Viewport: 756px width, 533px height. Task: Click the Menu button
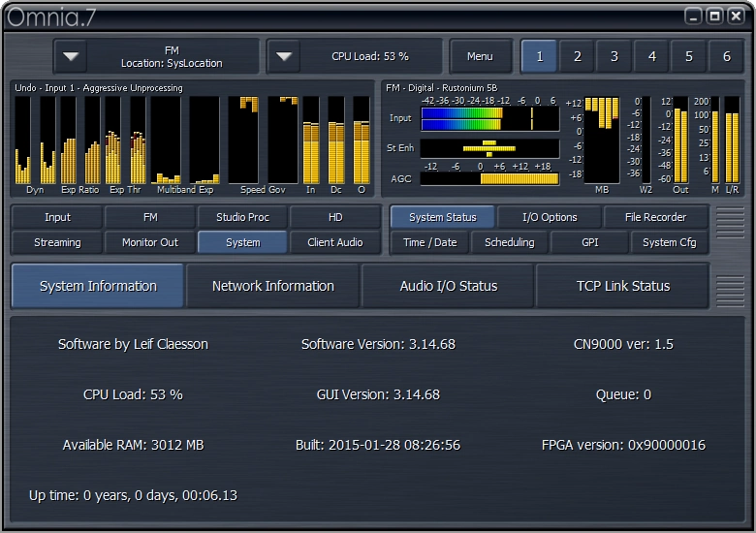coord(480,56)
